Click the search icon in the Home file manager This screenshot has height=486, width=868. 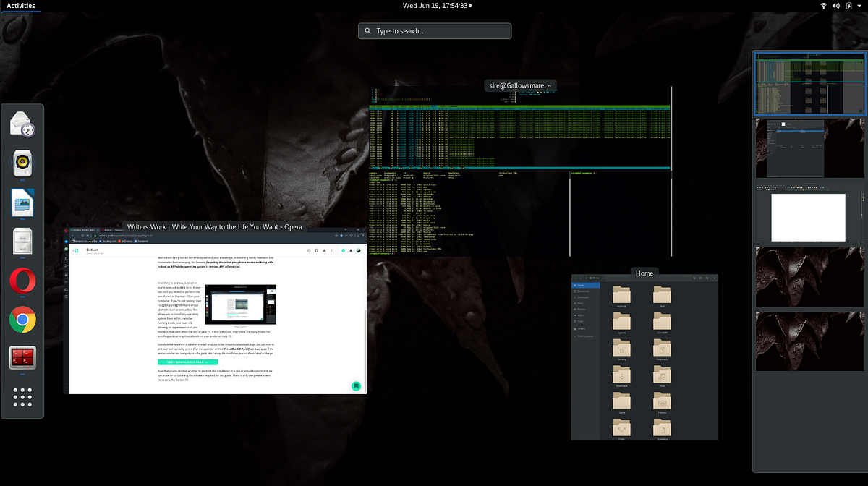click(x=694, y=278)
